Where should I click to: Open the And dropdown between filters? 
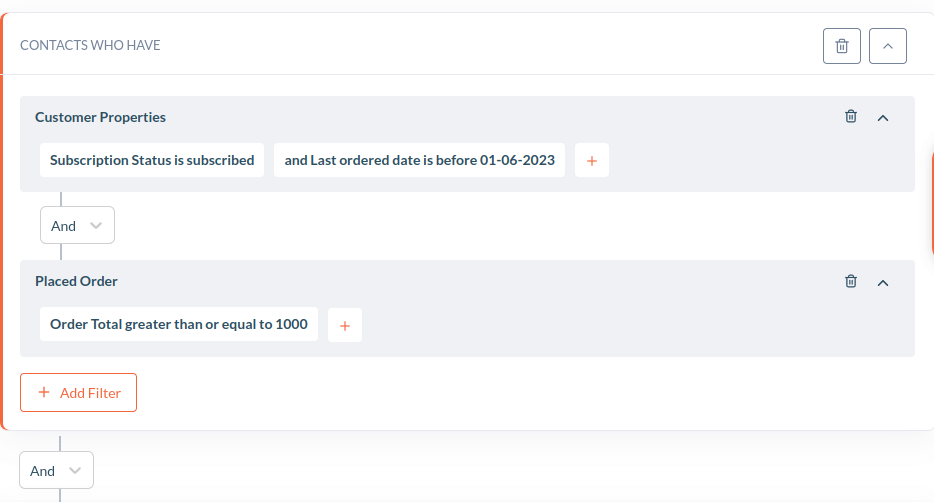coord(77,225)
